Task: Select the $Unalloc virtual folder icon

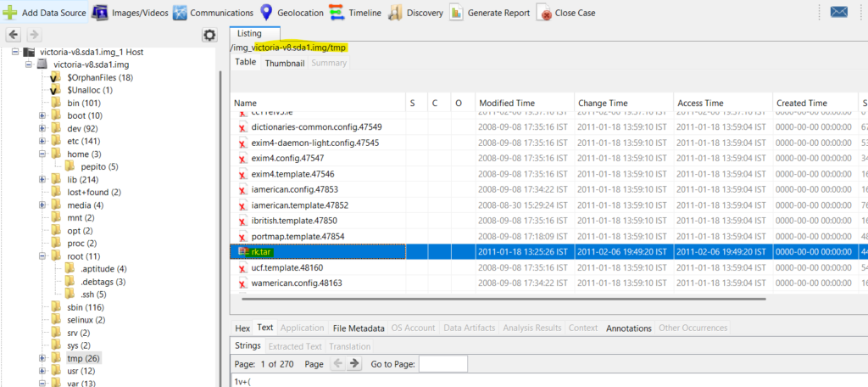Action: click(55, 90)
